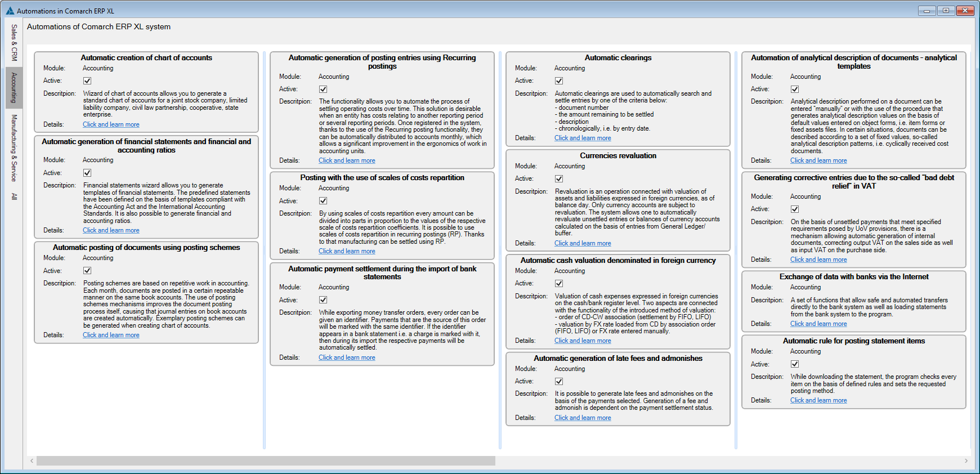This screenshot has width=980, height=474.
Task: Follow learn more for posting statement items rule
Action: 818,400
